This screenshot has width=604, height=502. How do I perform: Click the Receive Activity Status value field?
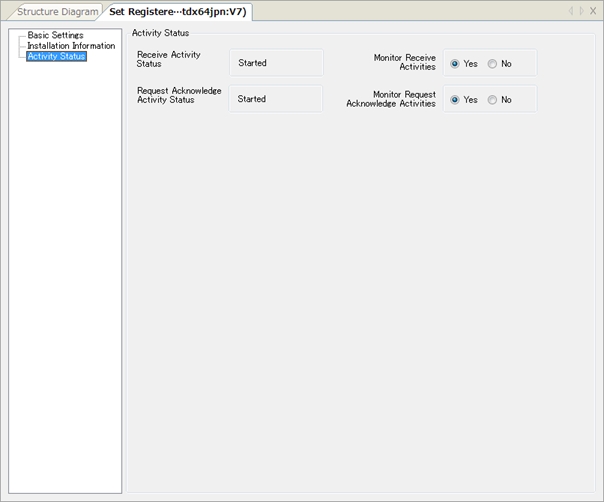(x=276, y=63)
